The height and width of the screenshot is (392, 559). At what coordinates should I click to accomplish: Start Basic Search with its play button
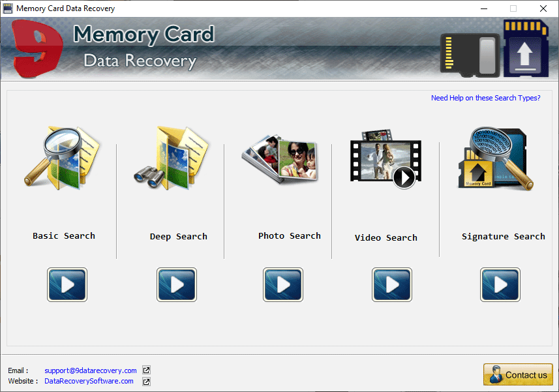(67, 284)
